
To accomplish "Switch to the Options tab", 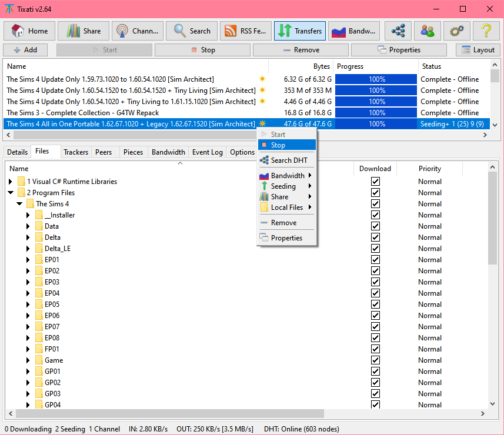I will point(242,152).
